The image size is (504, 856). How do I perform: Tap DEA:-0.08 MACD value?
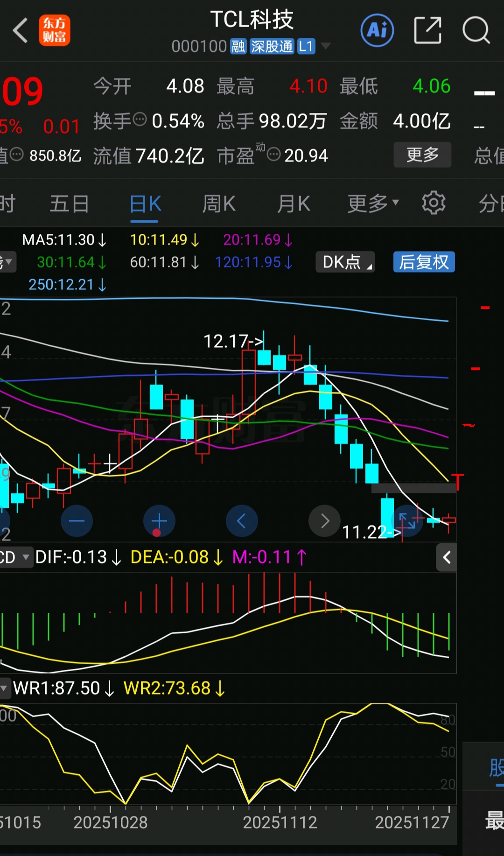[176, 557]
